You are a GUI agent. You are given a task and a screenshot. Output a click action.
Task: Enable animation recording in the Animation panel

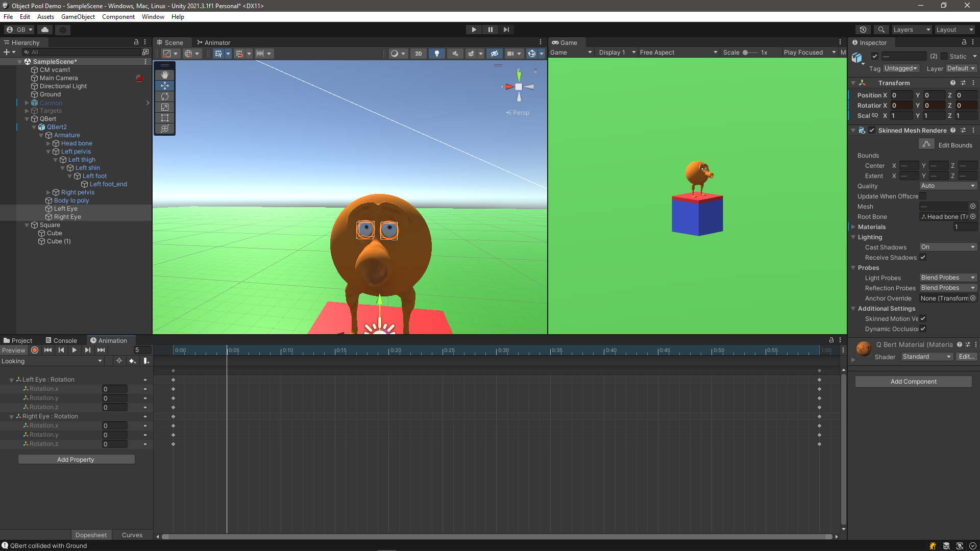[x=34, y=350]
